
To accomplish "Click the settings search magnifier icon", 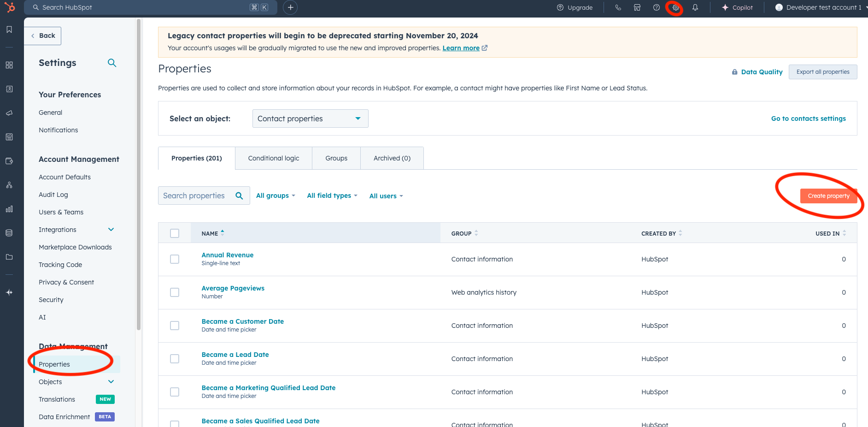I will pos(112,63).
